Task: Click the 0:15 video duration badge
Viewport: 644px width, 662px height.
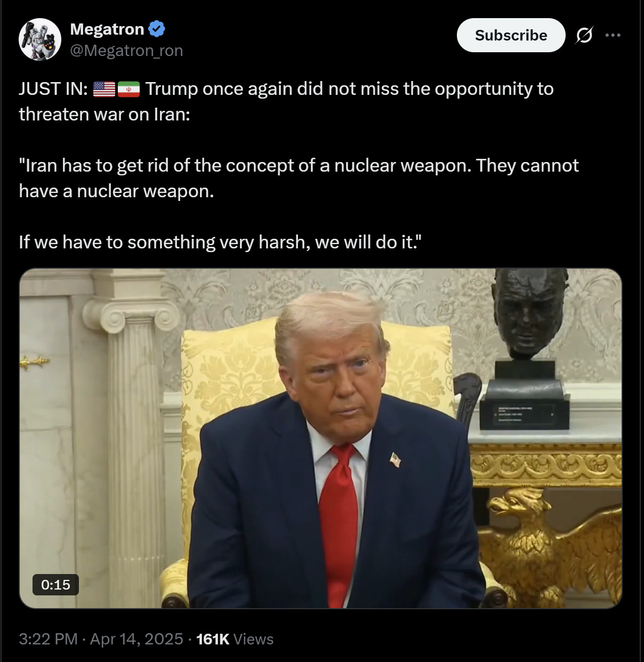Action: pos(55,585)
